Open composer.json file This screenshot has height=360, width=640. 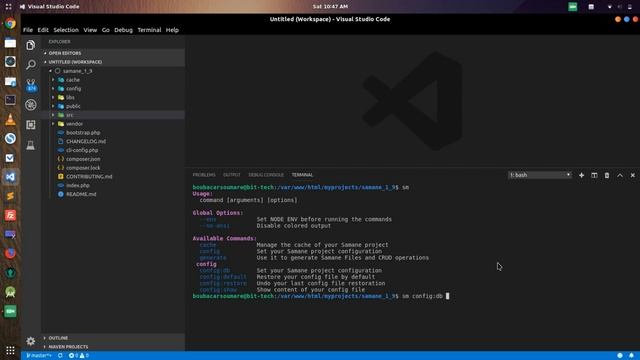(x=83, y=159)
